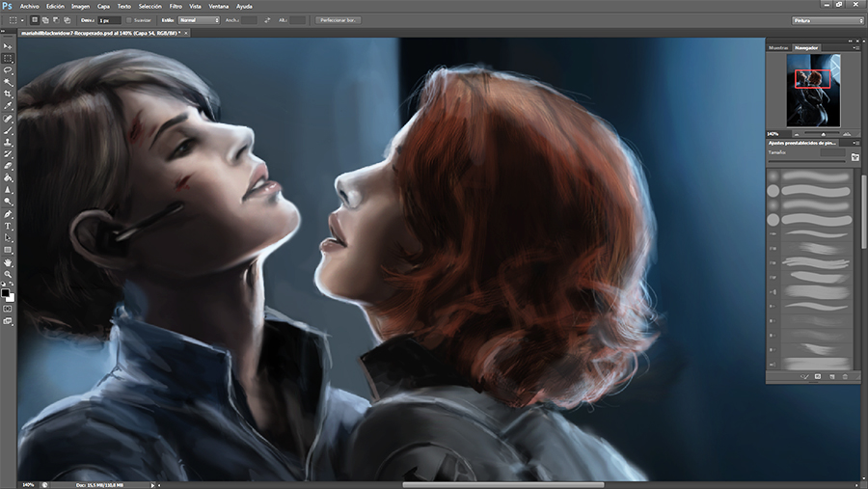Click the feather Desvanecer input field
Screen dimensions: 868x489
(x=109, y=20)
